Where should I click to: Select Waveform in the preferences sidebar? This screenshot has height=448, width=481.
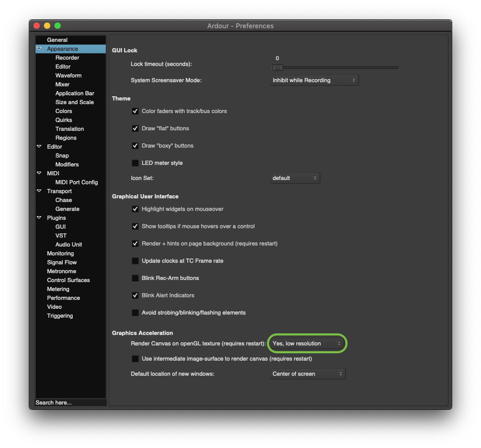tap(69, 75)
